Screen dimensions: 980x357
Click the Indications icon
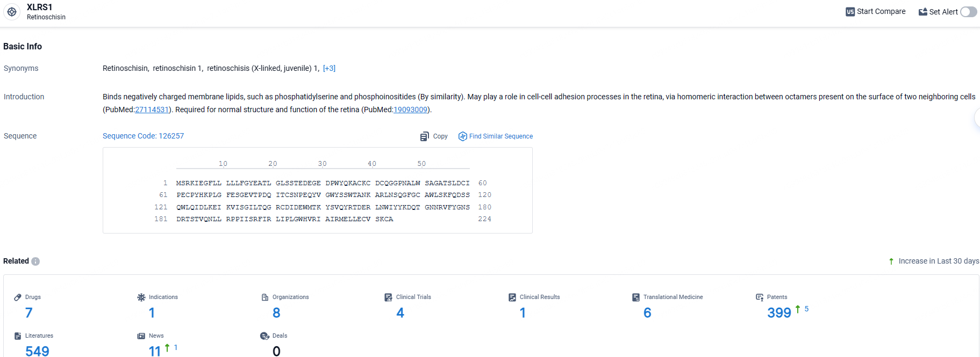[x=141, y=297]
